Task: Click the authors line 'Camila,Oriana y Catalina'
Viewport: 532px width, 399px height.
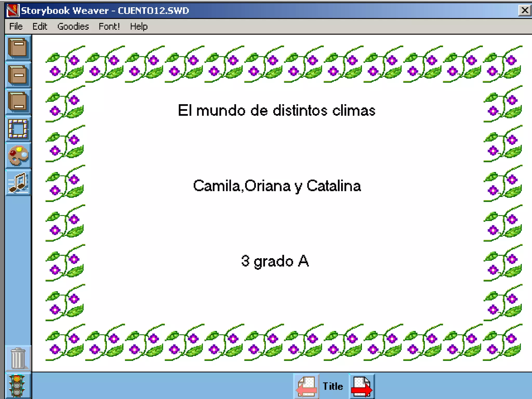Action: pos(277,186)
